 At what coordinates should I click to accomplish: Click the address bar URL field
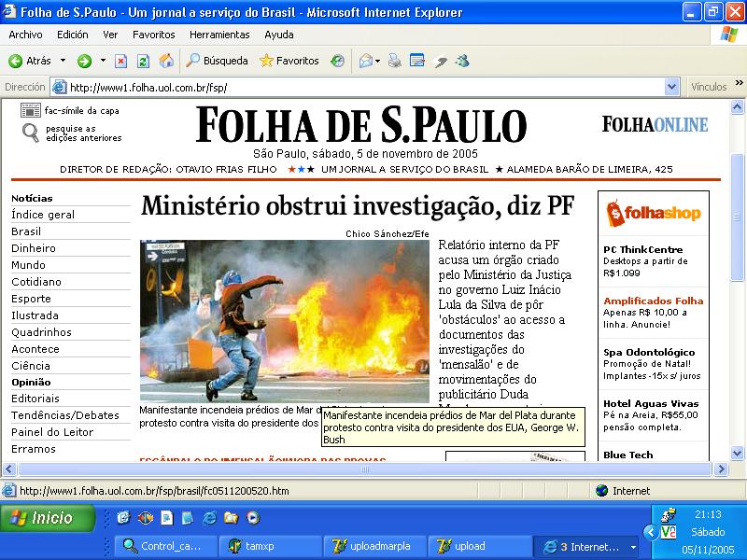pyautogui.click(x=364, y=87)
